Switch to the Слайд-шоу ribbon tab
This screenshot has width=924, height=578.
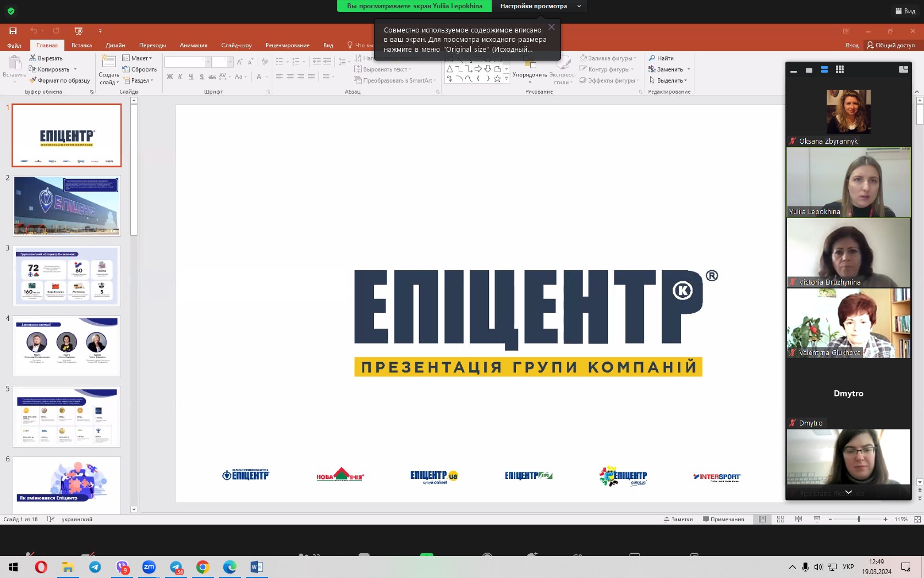(x=237, y=45)
